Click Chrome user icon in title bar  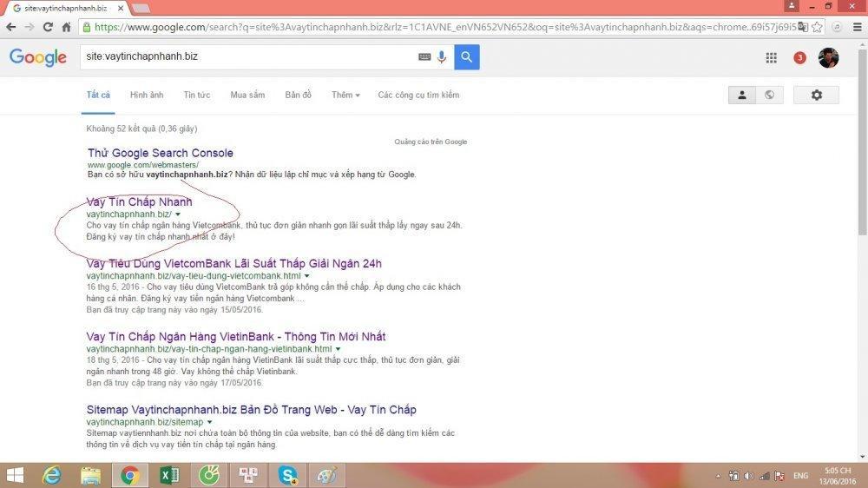tap(792, 6)
